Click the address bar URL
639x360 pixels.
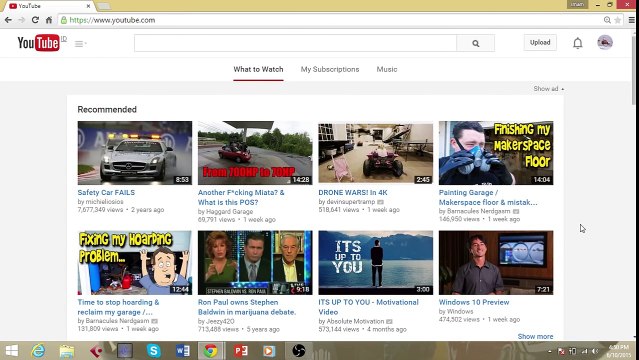[112, 20]
